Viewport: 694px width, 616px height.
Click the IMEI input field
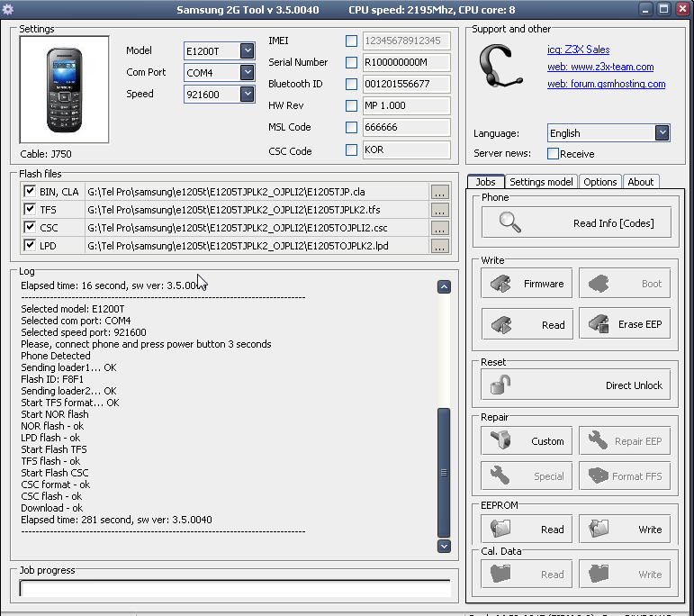click(x=406, y=41)
